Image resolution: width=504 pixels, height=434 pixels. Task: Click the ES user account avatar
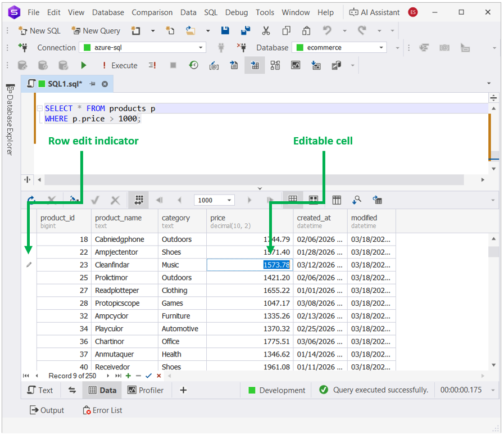click(413, 12)
